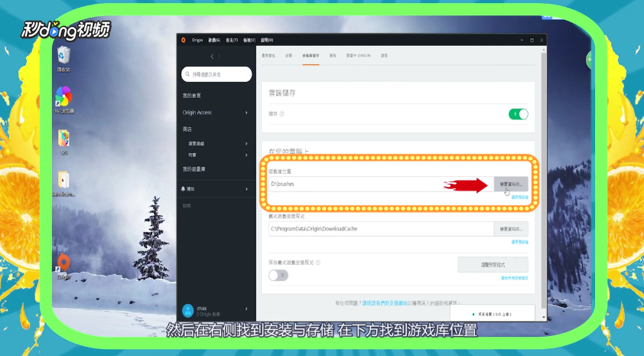Open the 說明(H) Help menu
644x356 pixels.
267,40
